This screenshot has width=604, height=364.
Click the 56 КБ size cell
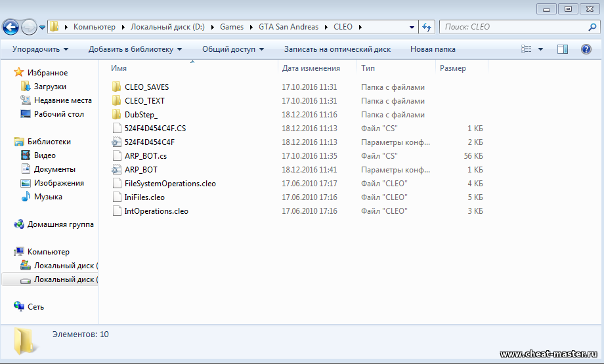pos(473,156)
